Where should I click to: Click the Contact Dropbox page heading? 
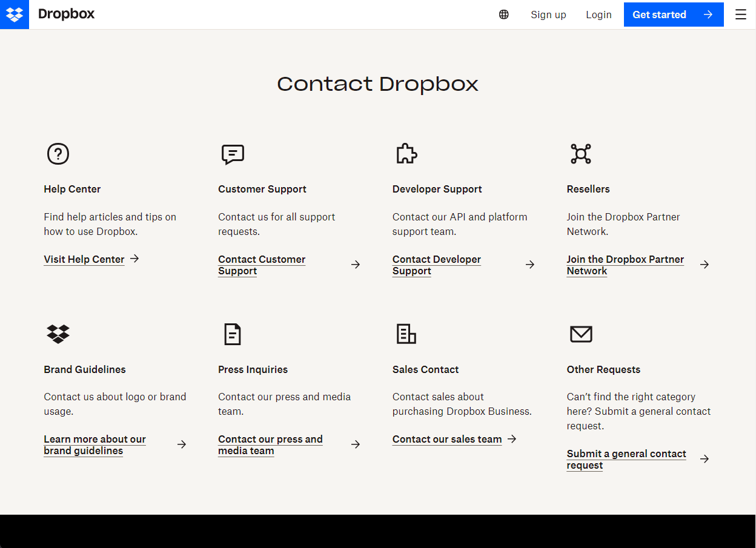click(378, 84)
